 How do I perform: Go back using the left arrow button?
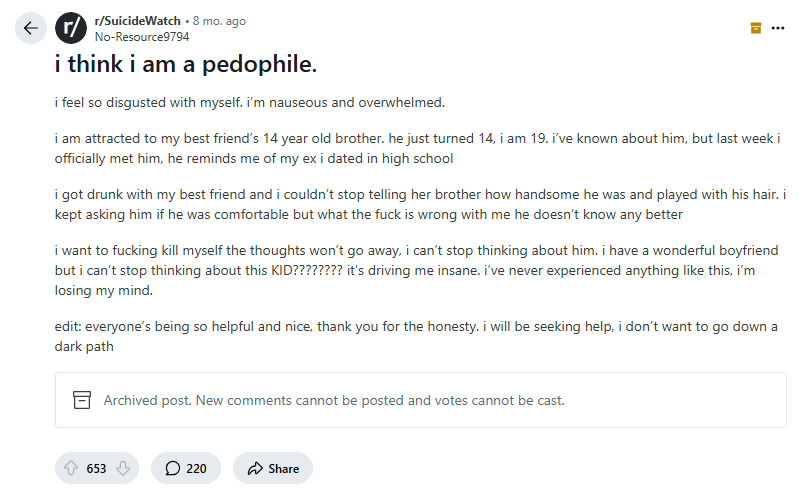32,28
